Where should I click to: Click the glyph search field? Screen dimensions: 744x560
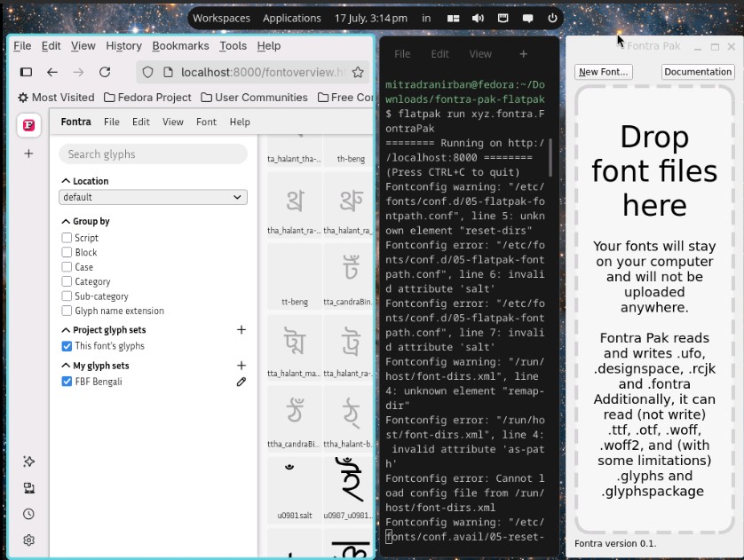[153, 154]
